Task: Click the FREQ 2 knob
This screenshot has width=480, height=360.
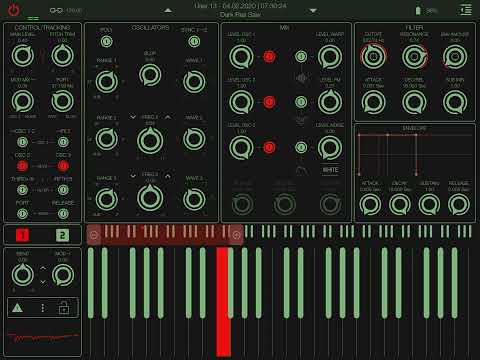Action: [150, 141]
